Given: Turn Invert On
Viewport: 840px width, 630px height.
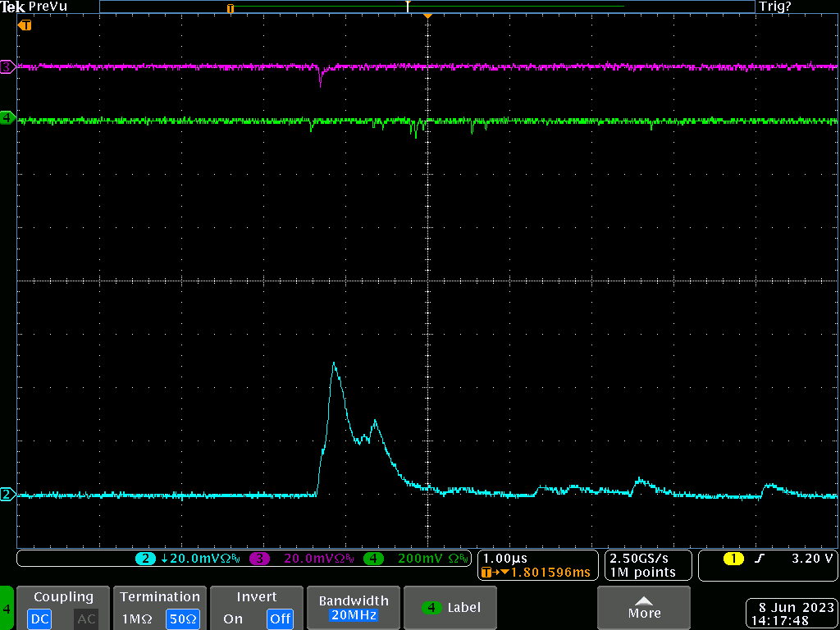Looking at the screenshot, I should click(x=233, y=619).
